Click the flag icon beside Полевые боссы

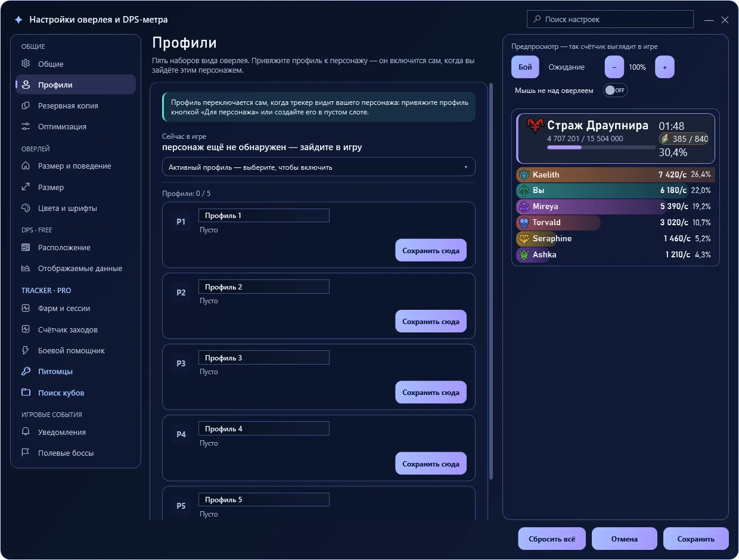[26, 453]
